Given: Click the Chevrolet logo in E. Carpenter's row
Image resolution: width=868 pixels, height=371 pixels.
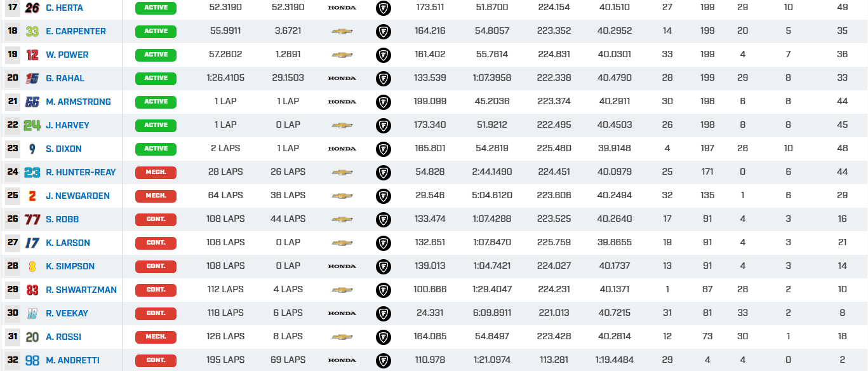Looking at the screenshot, I should [x=342, y=31].
